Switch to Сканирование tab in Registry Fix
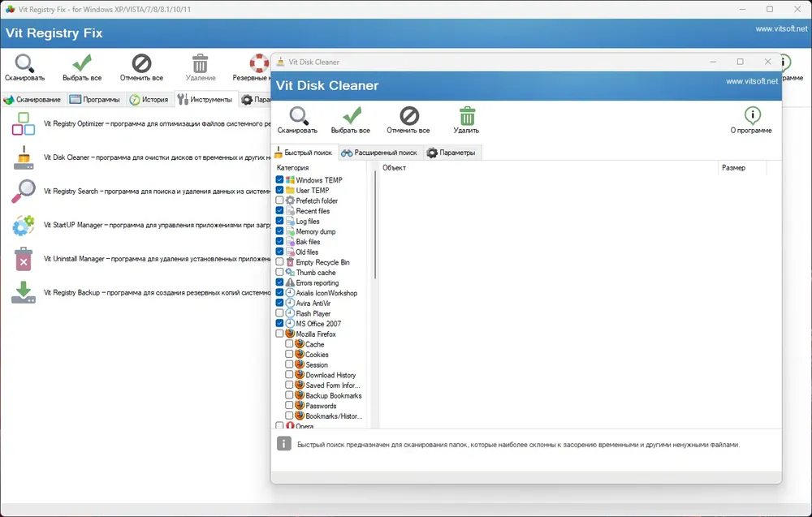812x517 pixels. tap(32, 99)
